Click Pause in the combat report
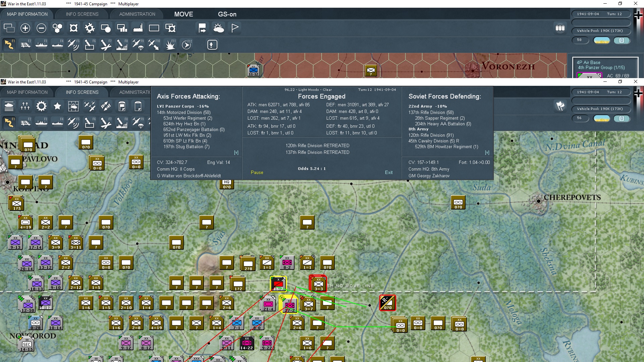This screenshot has height=362, width=644. (257, 172)
